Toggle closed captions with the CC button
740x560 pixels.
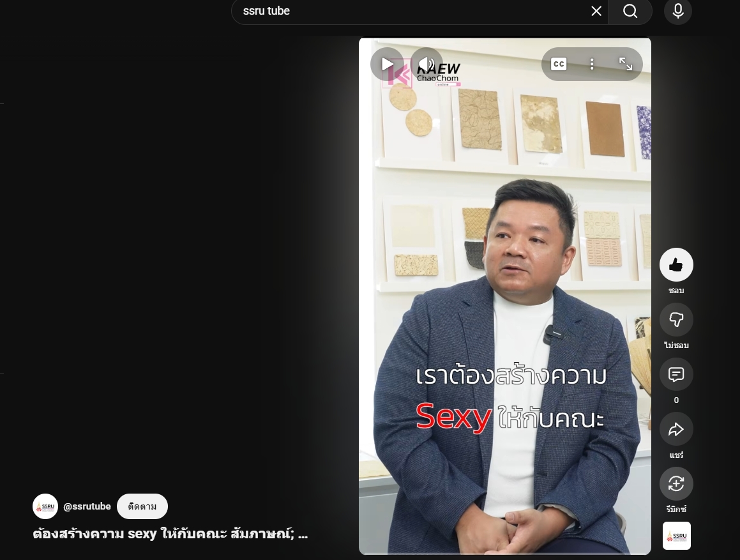(x=559, y=64)
